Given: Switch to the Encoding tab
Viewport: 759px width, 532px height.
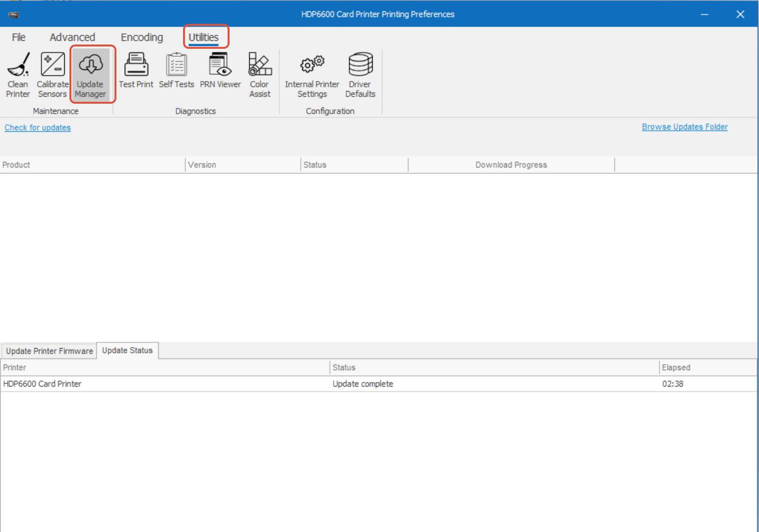Looking at the screenshot, I should 142,37.
